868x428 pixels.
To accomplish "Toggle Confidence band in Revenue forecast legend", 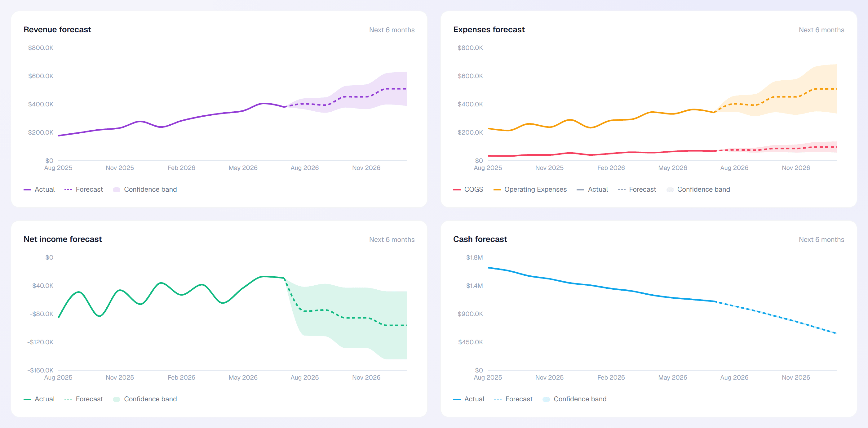I will point(145,189).
